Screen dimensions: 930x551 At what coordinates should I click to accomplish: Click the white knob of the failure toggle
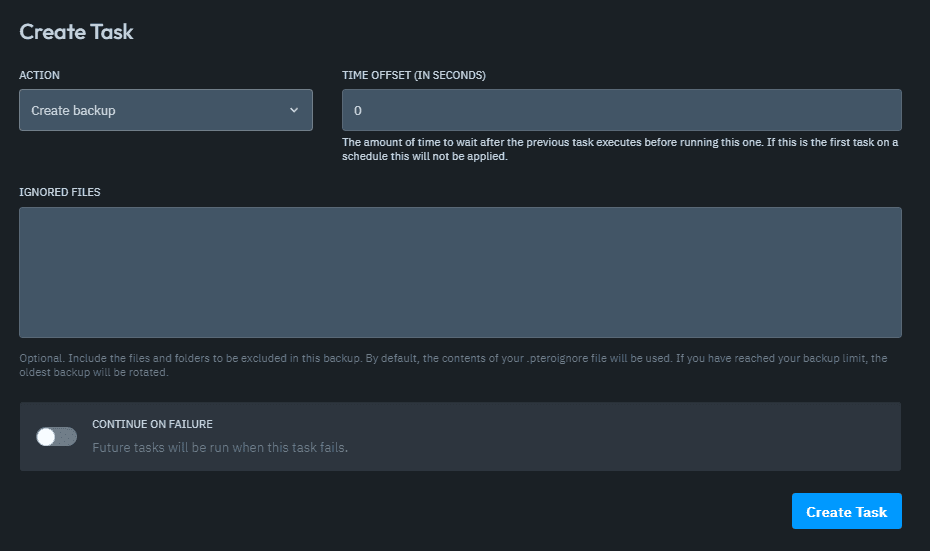click(46, 436)
